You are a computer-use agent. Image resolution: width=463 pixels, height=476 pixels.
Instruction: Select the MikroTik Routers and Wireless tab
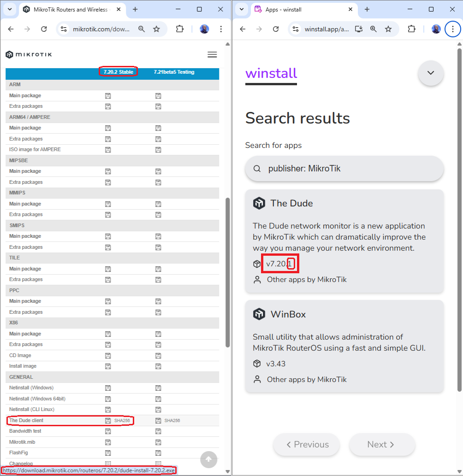(x=70, y=9)
